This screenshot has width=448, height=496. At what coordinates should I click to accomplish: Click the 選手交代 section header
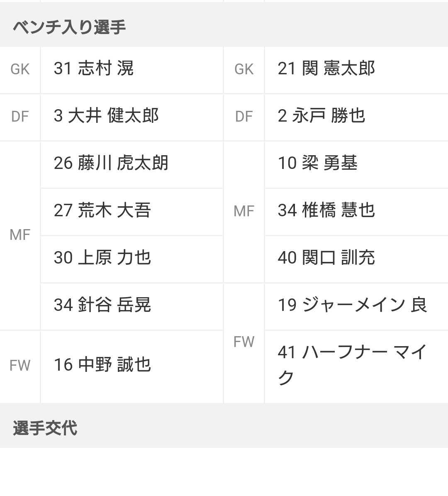point(45,428)
